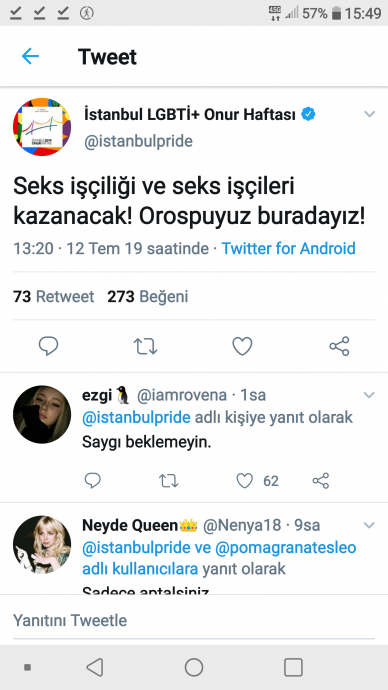Reply to ezgi's comment
This screenshot has height=690, width=388.
92,481
